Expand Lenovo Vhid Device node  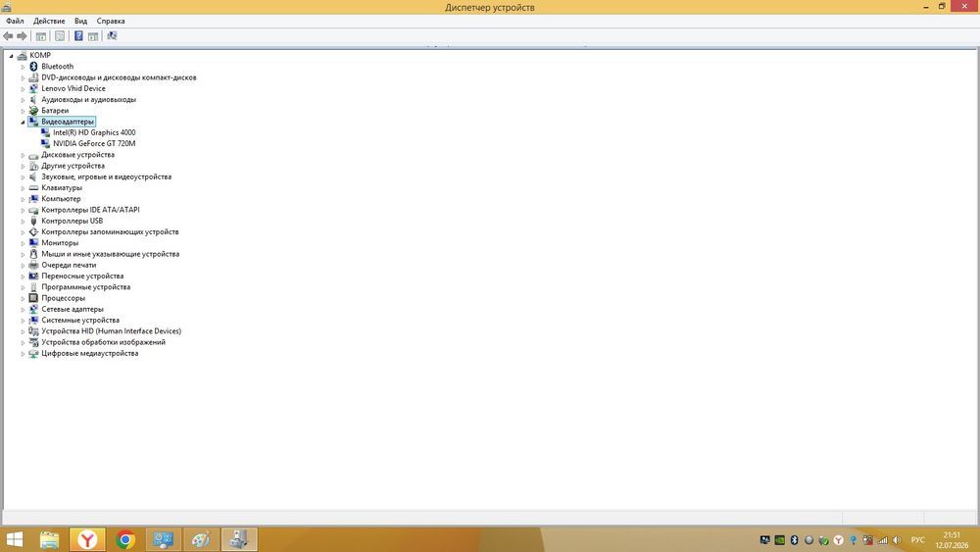pyautogui.click(x=24, y=89)
